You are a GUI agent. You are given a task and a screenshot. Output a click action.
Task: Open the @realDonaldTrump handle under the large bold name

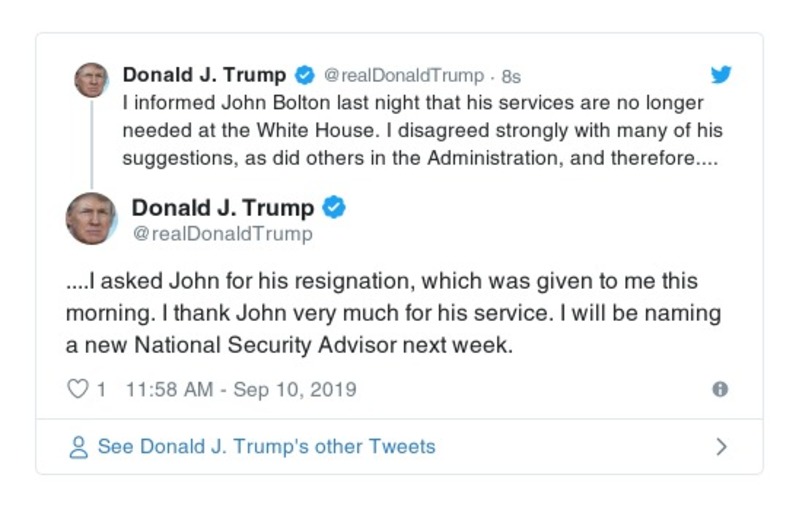(222, 234)
